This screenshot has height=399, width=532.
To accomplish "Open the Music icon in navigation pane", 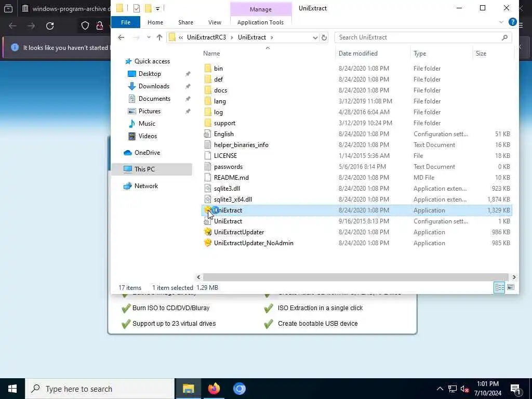I will [x=131, y=124].
